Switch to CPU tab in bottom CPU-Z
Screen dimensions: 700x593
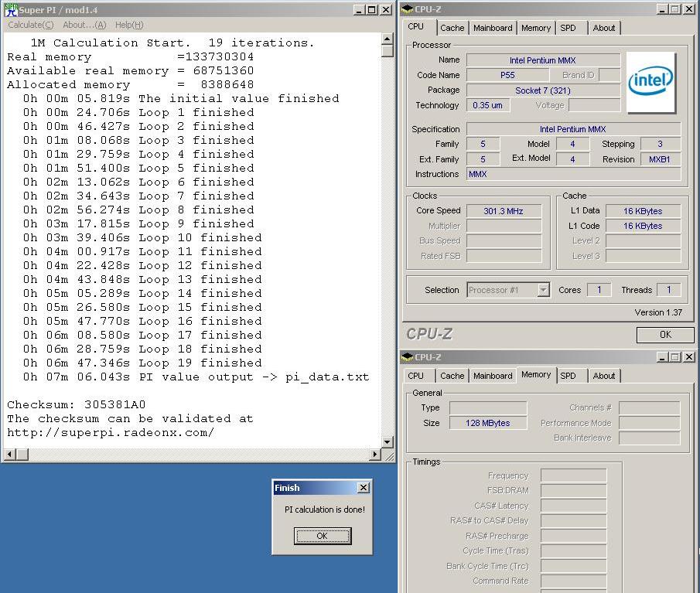[415, 376]
